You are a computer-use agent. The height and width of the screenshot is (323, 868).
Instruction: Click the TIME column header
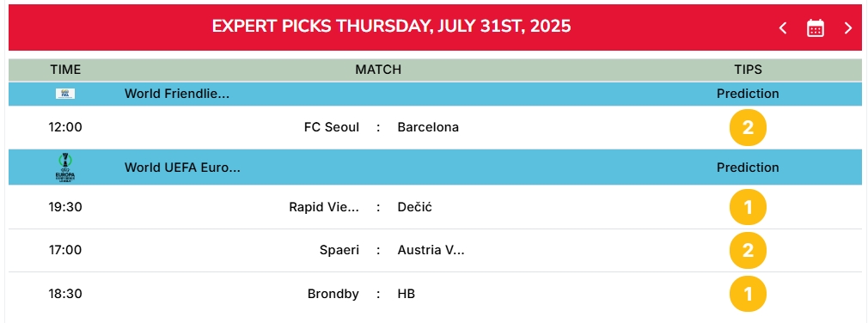65,70
